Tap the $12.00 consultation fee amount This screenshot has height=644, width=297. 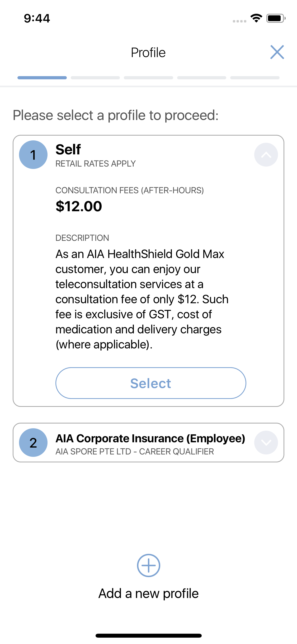79,206
